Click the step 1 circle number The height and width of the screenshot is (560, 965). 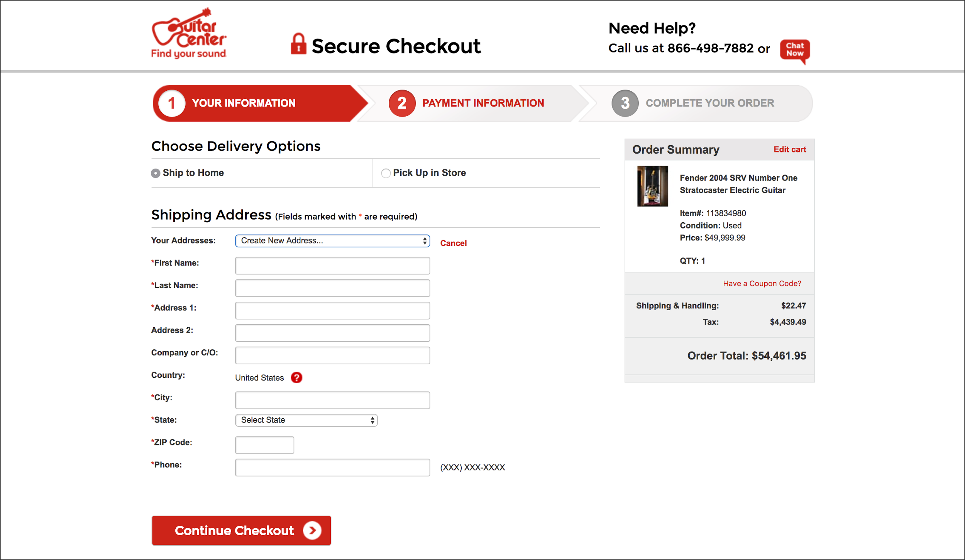click(x=172, y=103)
